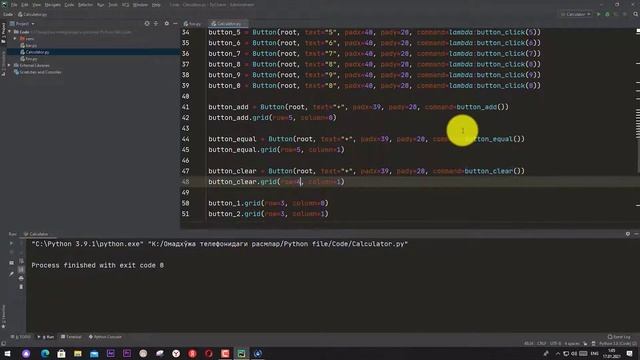Open Windows Start menu
Image resolution: width=640 pixels, height=360 pixels.
(x=7, y=353)
